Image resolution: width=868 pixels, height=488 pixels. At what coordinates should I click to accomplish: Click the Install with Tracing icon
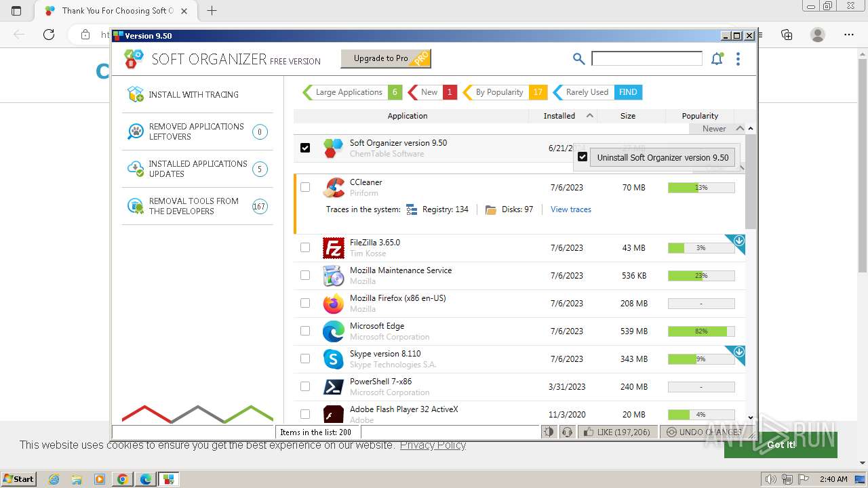point(136,94)
